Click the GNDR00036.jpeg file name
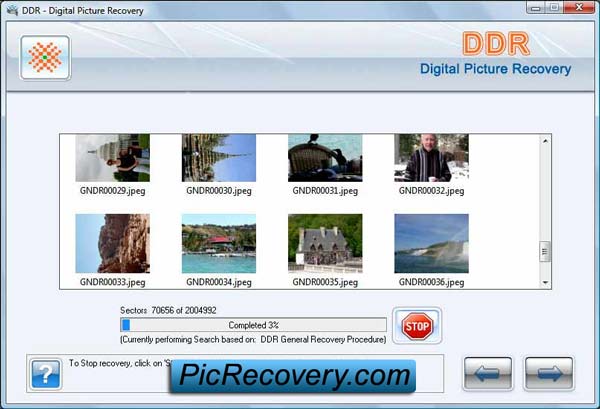Viewport: 600px width, 409px height. pos(432,282)
